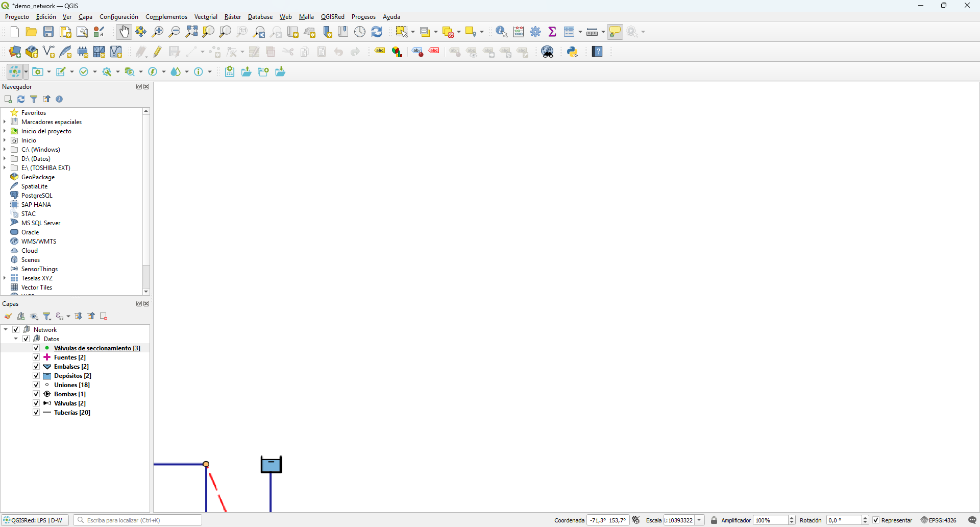The height and width of the screenshot is (527, 980).
Task: Disable the Representar render checkbox
Action: click(x=876, y=520)
